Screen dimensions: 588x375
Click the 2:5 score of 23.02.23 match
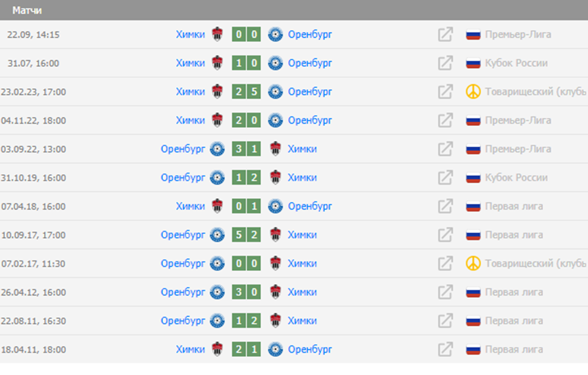point(246,92)
